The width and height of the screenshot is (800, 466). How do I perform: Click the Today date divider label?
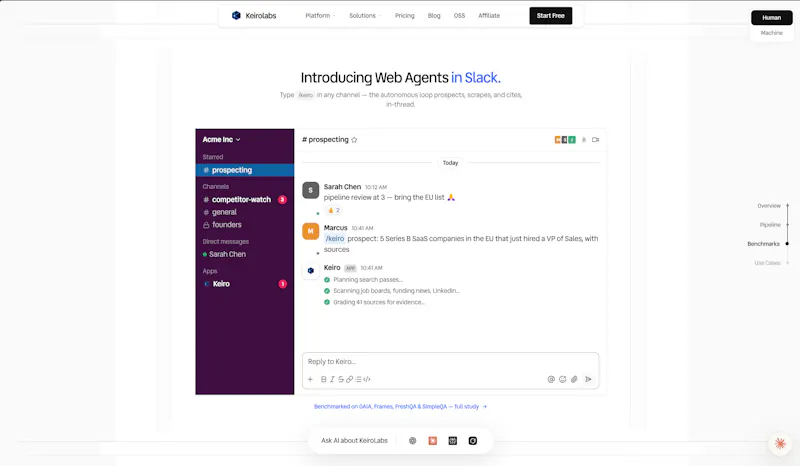pyautogui.click(x=450, y=163)
